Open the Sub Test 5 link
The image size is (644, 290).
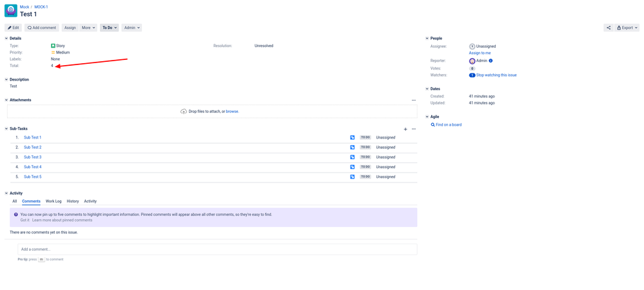click(32, 177)
